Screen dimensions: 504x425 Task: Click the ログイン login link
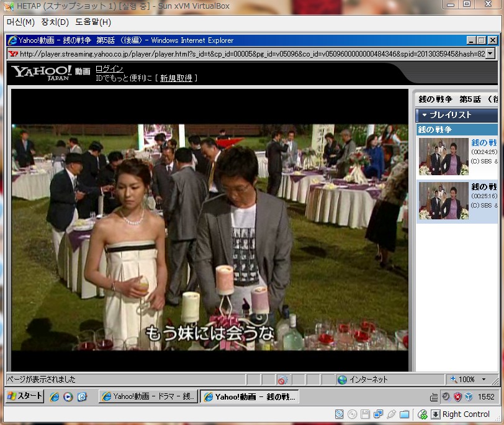[109, 68]
